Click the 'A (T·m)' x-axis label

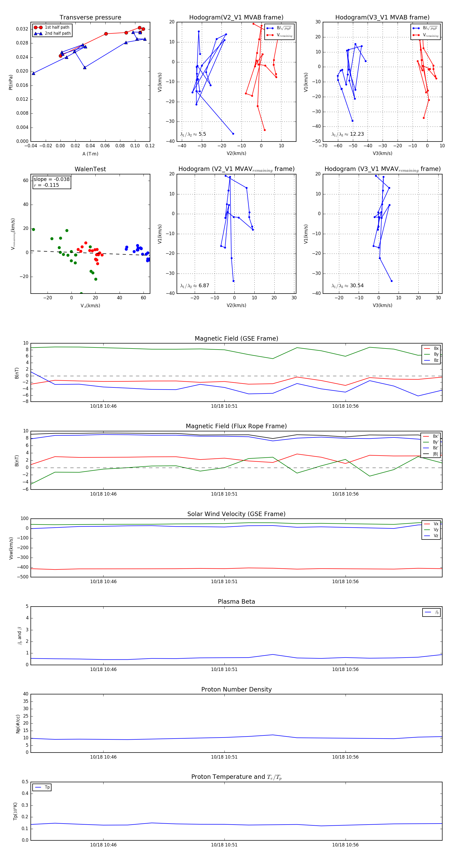pos(90,154)
